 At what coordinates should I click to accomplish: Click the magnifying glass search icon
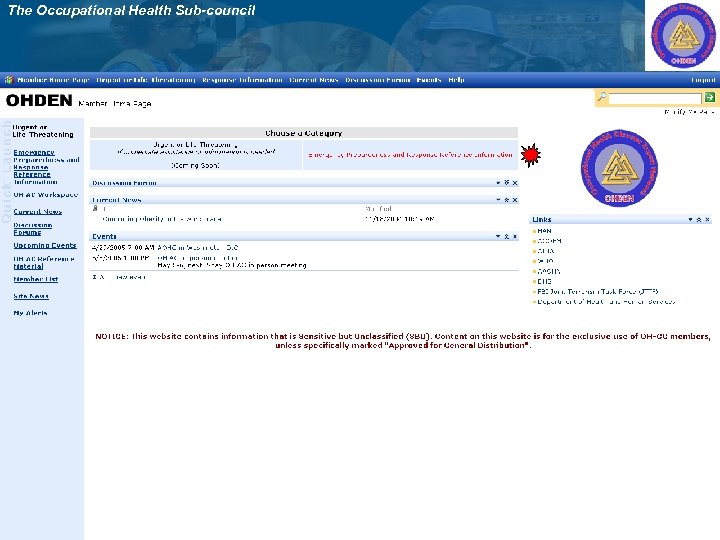601,97
